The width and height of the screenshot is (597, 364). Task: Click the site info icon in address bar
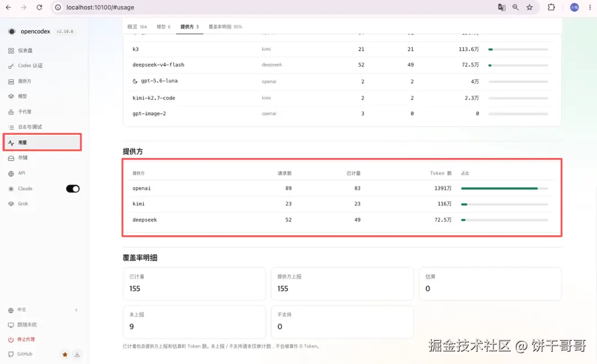[58, 7]
